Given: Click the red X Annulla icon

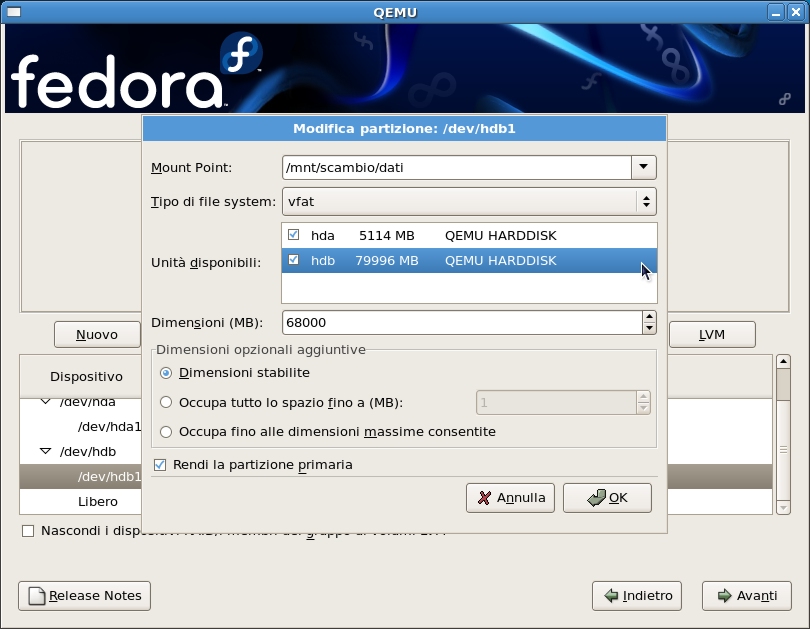Looking at the screenshot, I should [485, 498].
